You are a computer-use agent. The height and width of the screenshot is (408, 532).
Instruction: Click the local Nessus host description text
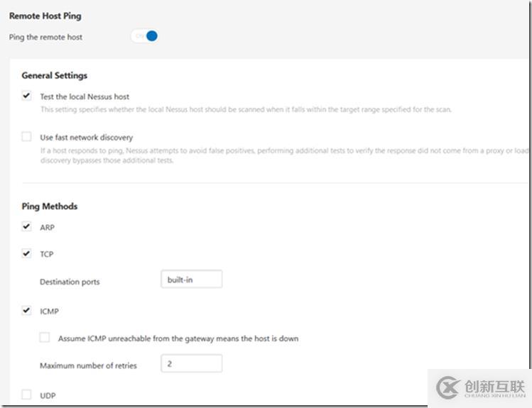coord(245,109)
